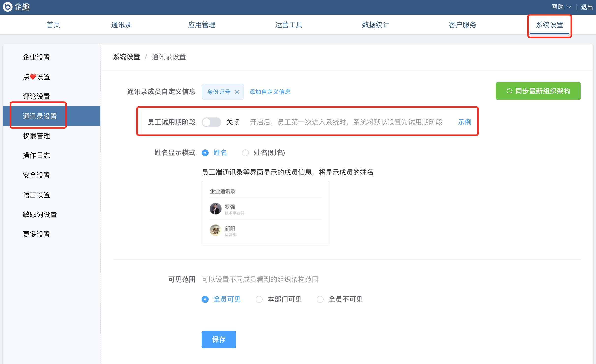Remove the 身份证号 tag with X icon

click(x=237, y=92)
